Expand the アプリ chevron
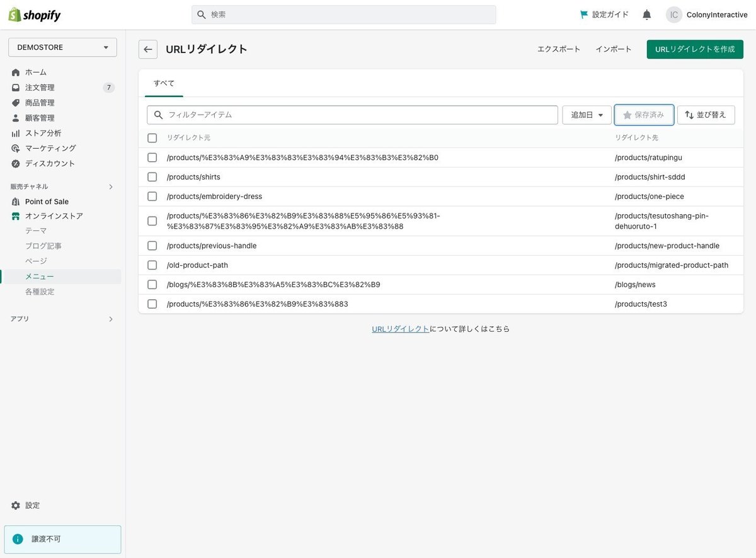The width and height of the screenshot is (756, 558). click(111, 319)
